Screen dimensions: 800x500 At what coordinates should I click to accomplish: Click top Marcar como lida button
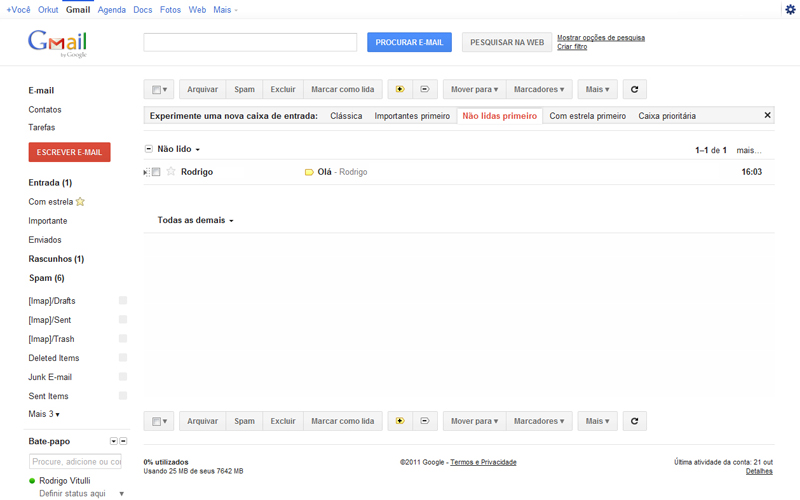(342, 89)
